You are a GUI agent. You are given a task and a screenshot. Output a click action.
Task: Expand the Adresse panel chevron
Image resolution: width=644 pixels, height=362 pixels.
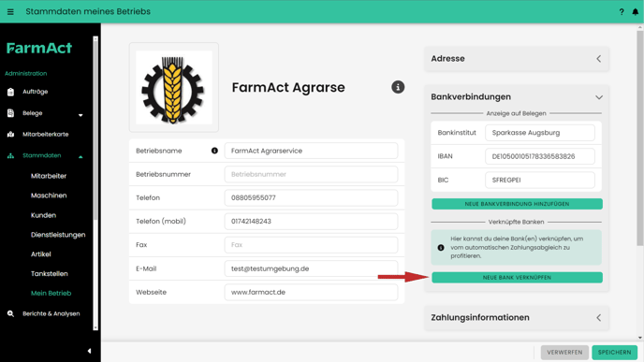tap(599, 59)
